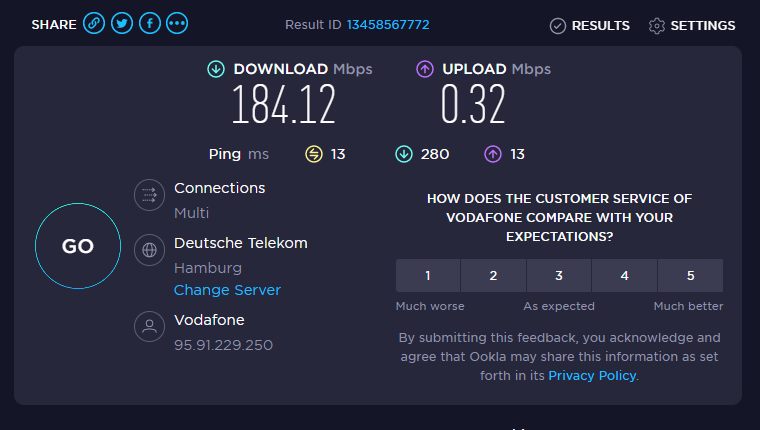
Task: Rate customer service 4
Action: (624, 275)
